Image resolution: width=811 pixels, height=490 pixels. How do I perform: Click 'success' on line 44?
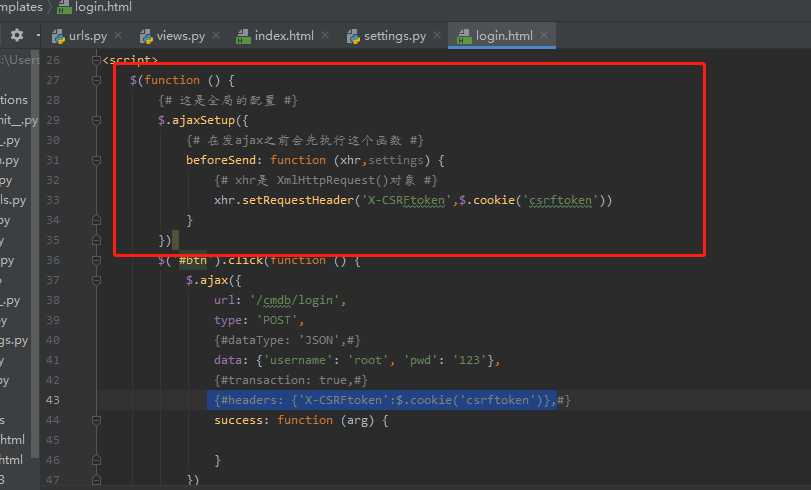238,420
